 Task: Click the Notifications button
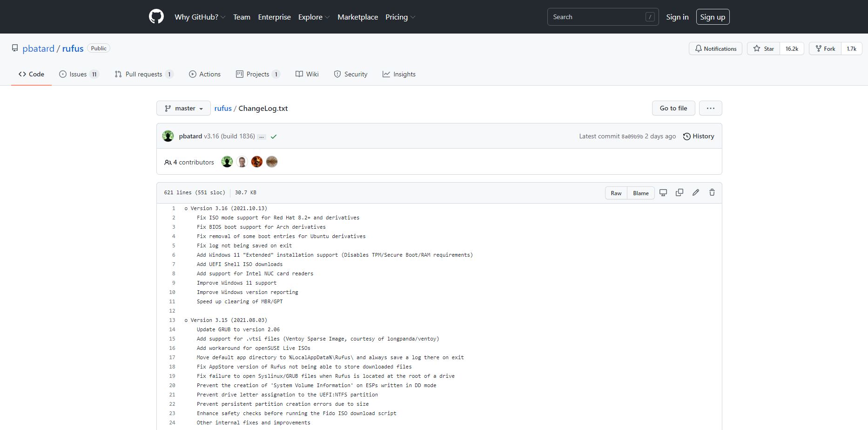coord(716,48)
